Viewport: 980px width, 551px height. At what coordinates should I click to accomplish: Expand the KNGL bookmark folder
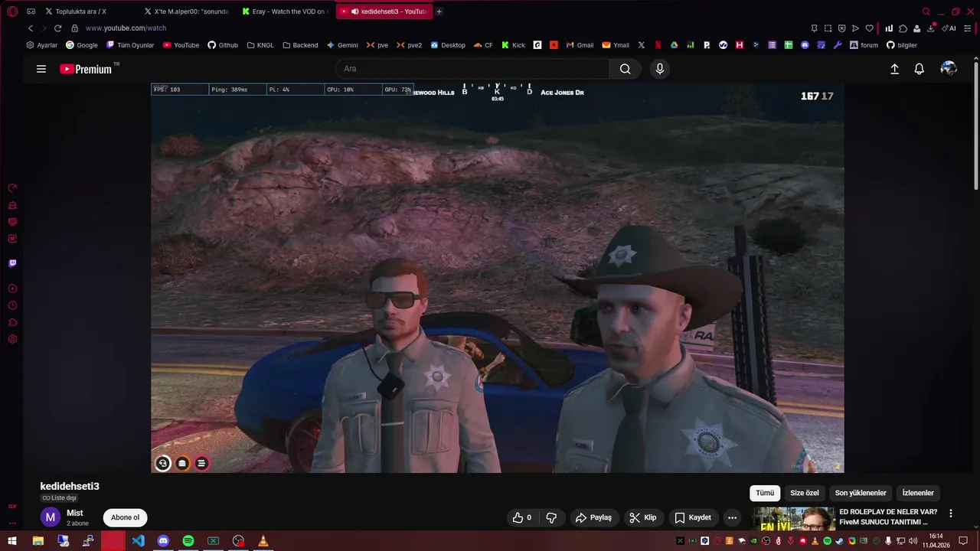pyautogui.click(x=260, y=45)
